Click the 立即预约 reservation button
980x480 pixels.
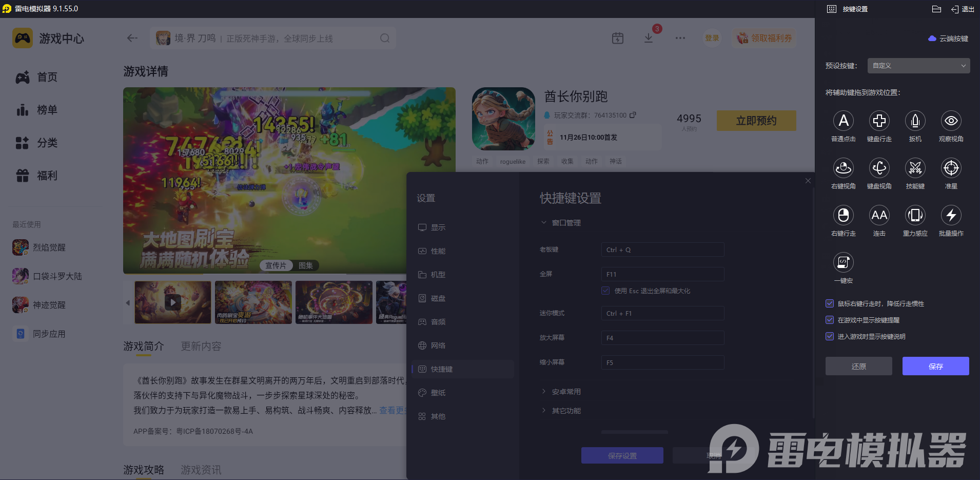coord(756,121)
